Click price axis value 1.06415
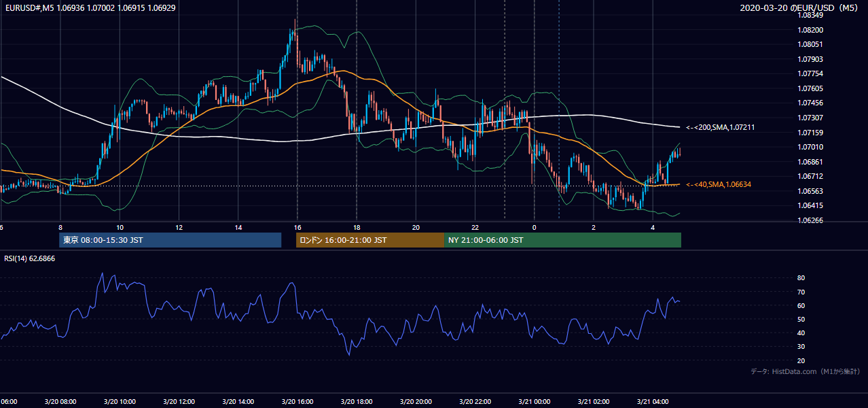The width and height of the screenshot is (868, 408). [812, 205]
